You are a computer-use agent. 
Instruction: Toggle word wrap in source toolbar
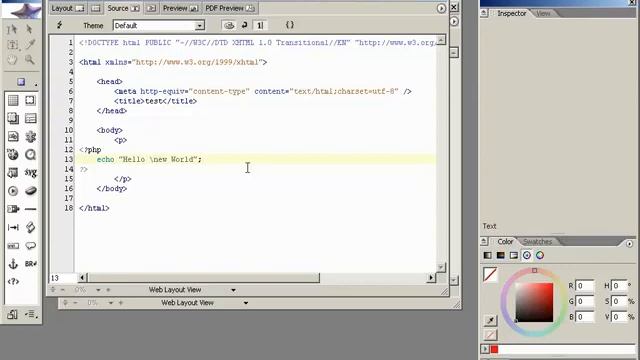coord(244,25)
